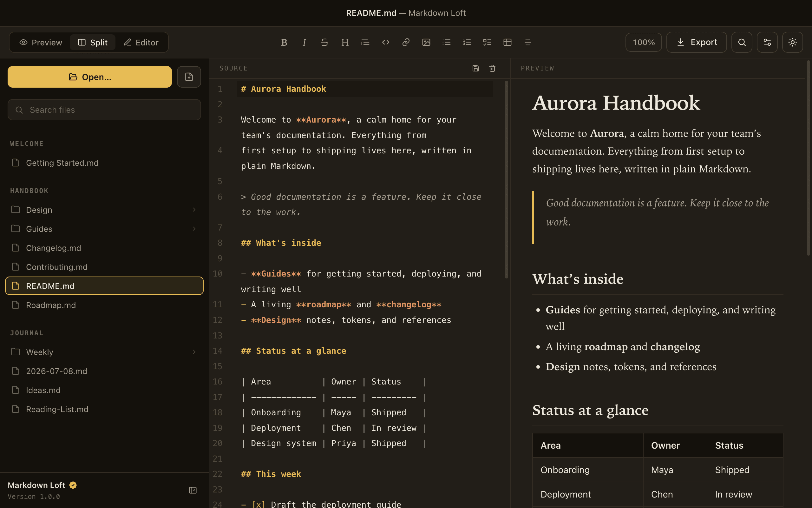Insert an image from the toolbar
The height and width of the screenshot is (508, 812).
426,42
